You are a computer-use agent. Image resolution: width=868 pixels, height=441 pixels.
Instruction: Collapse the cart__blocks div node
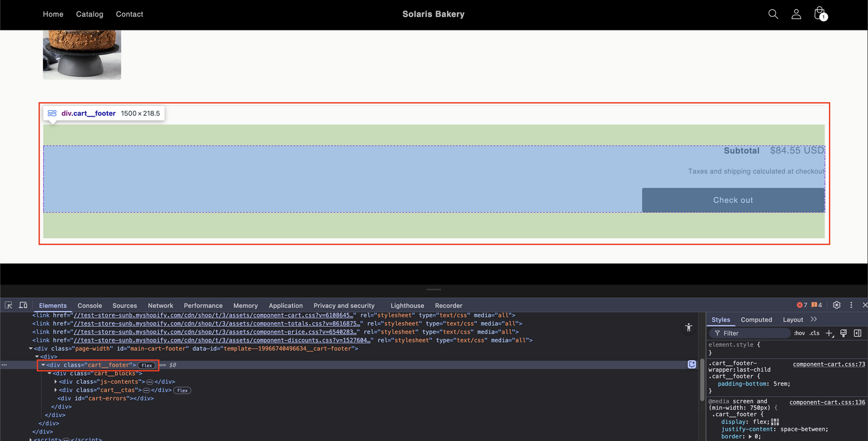[x=49, y=374]
